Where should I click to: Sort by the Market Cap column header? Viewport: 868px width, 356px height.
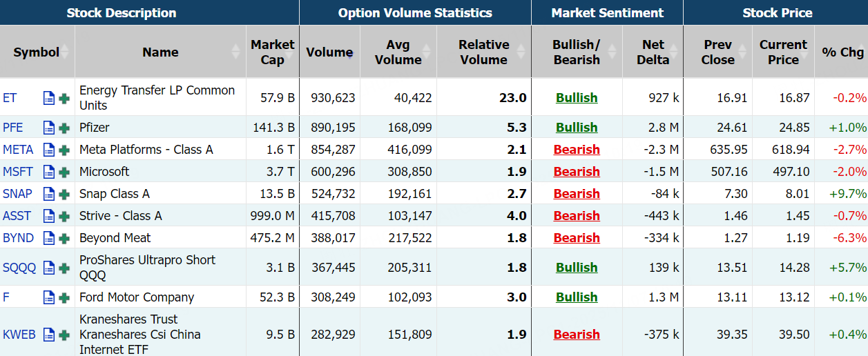(272, 52)
